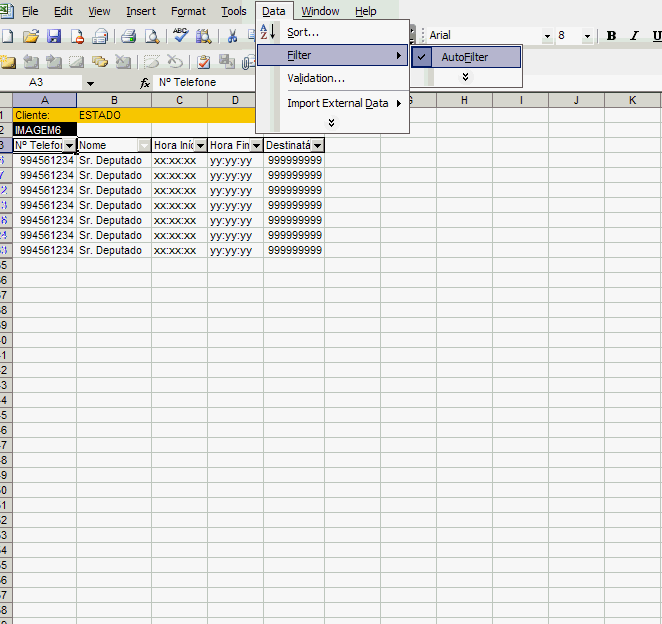The image size is (662, 624).
Task: Open Print Preview from the toolbar
Action: click(x=152, y=37)
